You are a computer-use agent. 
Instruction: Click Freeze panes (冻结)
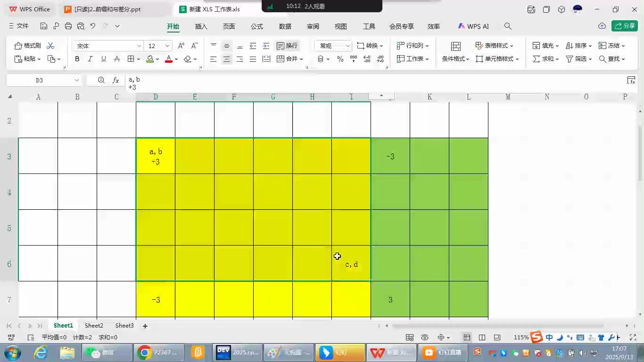611,46
